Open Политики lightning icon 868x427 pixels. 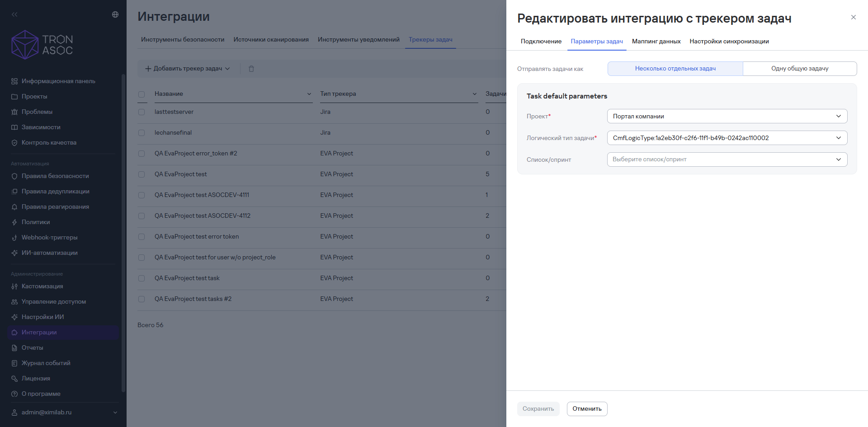(14, 222)
